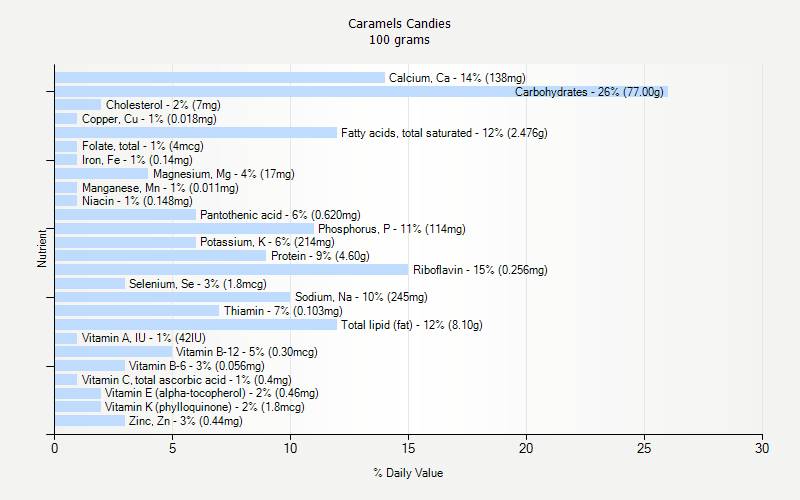Screen dimensions: 800x500
Task: Click the Sodium bar in the chart
Action: pos(172,297)
